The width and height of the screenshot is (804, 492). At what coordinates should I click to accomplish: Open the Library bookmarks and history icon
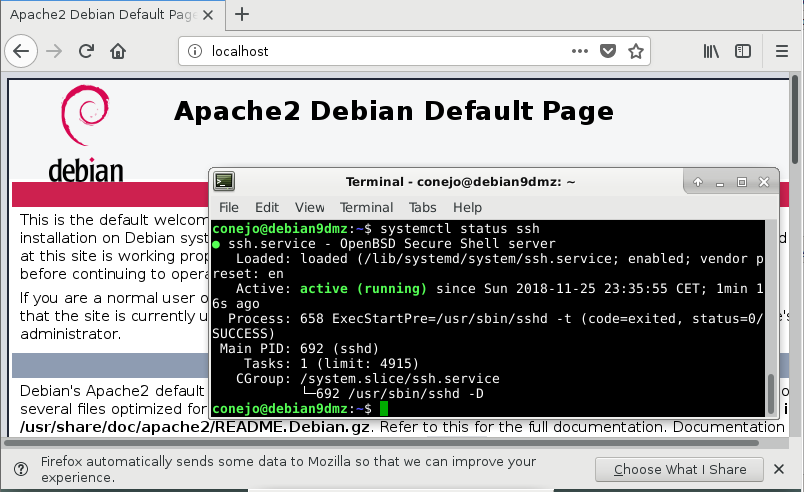711,51
